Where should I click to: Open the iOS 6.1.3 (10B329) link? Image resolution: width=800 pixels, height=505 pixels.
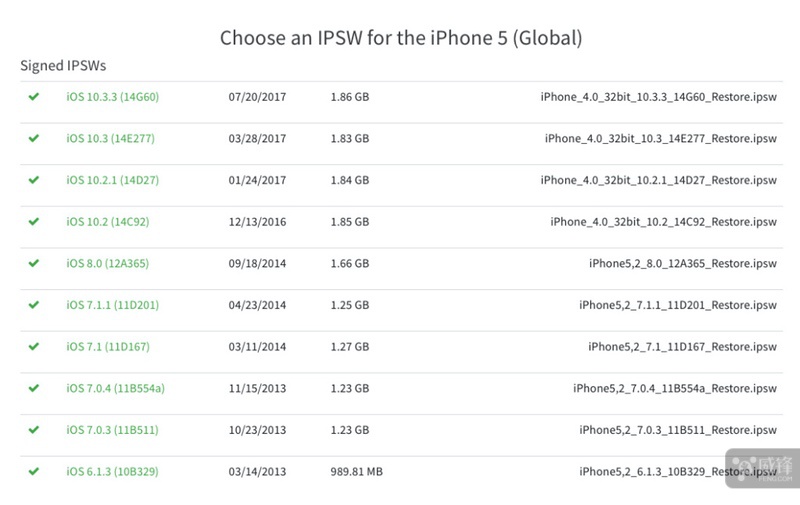click(x=112, y=471)
